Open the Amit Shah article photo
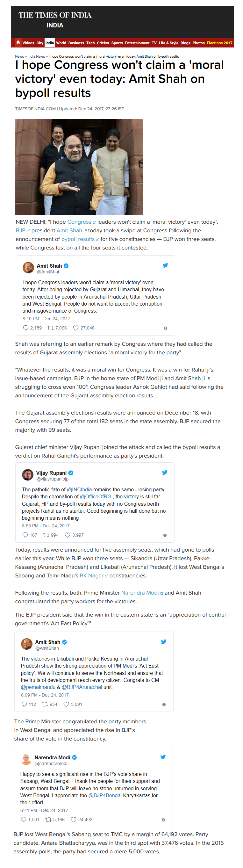Viewport: 243px width, 868px height. coord(79,167)
